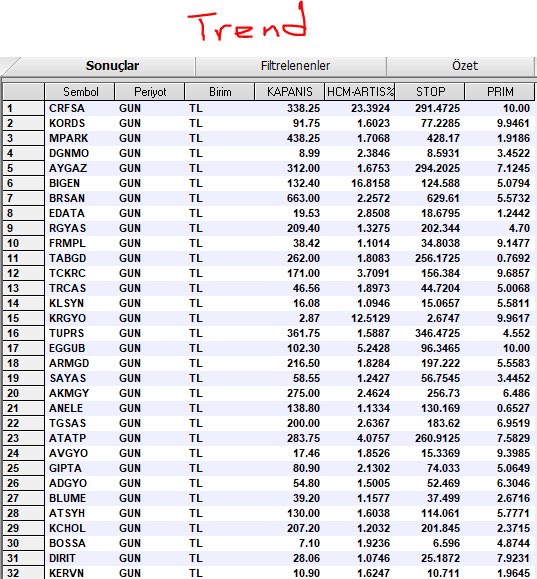Click TABGD PRIM value 0.7692
The height and width of the screenshot is (579, 537).
pos(513,258)
